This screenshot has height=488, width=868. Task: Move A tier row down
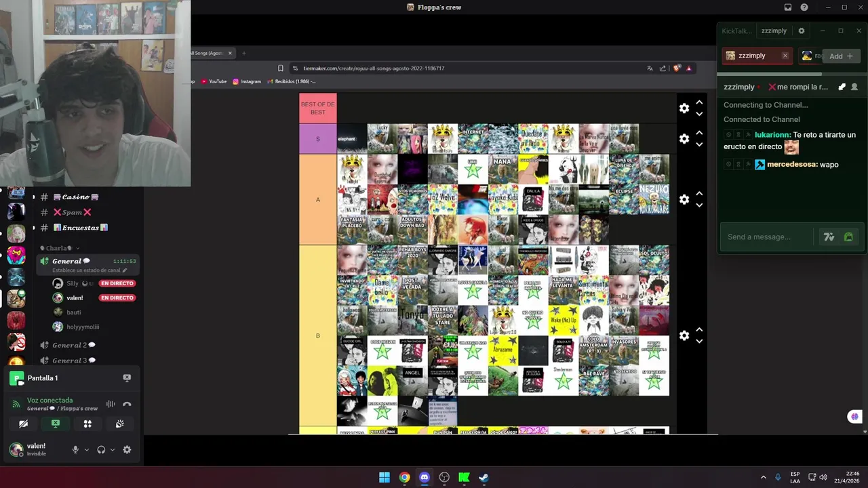pyautogui.click(x=699, y=205)
